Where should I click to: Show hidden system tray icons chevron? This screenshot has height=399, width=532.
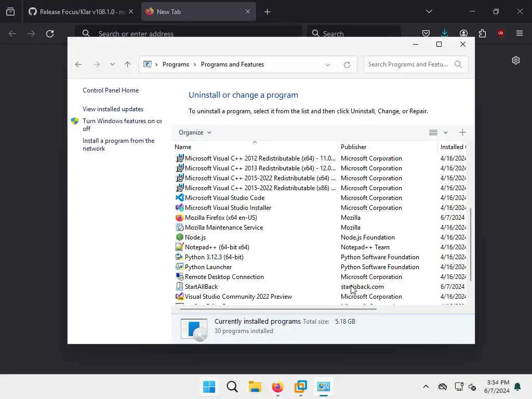point(426,387)
